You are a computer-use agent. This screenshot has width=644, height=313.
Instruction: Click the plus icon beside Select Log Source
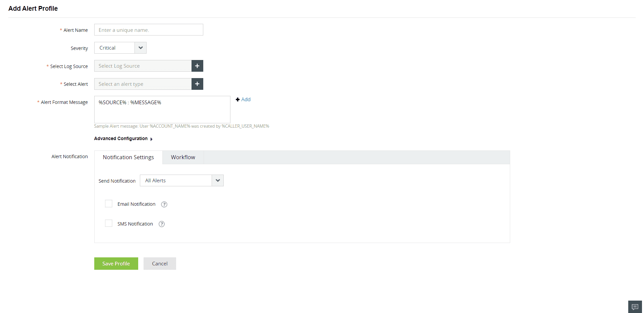[x=197, y=66]
